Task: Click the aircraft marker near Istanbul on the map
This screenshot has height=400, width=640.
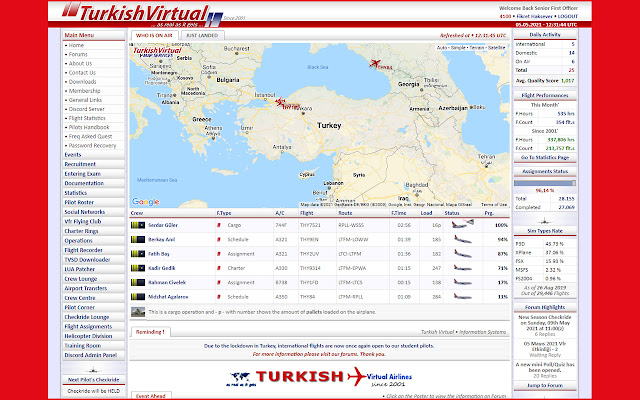Action: pos(280,101)
